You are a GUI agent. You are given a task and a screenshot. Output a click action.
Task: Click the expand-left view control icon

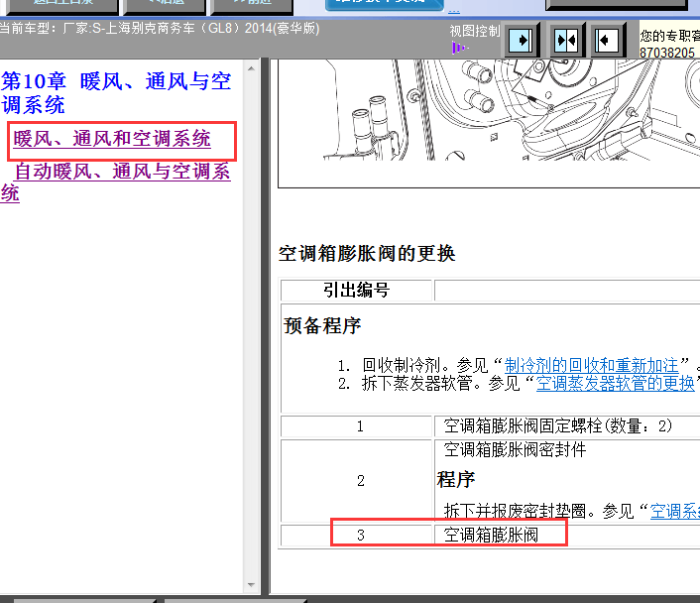click(x=607, y=41)
